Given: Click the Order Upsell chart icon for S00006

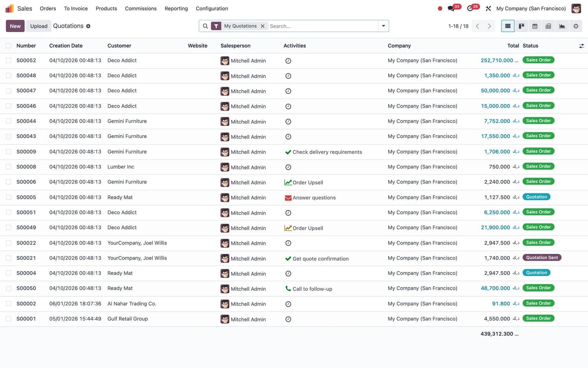Looking at the screenshot, I should point(288,183).
